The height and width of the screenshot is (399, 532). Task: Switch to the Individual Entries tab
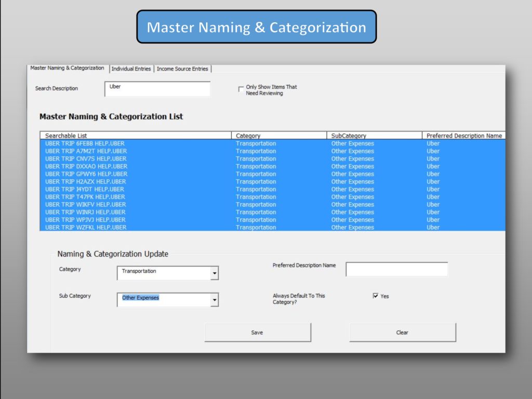pyautogui.click(x=131, y=69)
